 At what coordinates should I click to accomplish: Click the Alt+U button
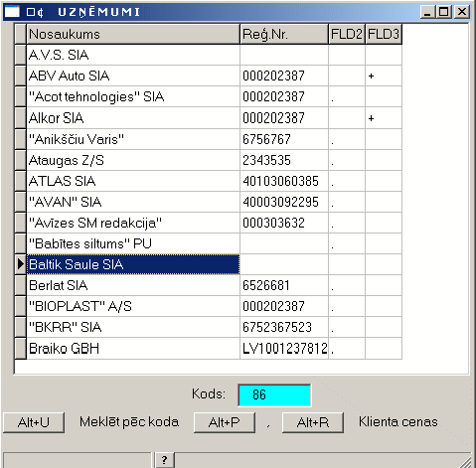click(34, 422)
